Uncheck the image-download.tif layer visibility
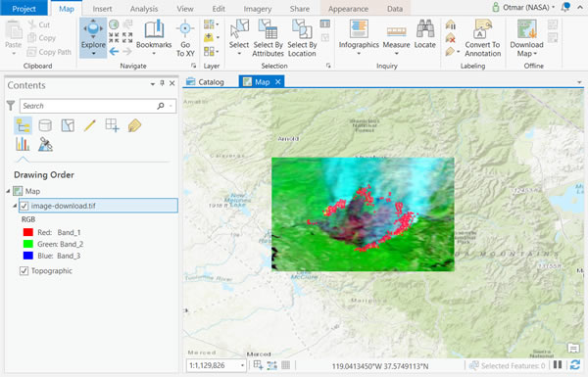This screenshot has width=588, height=377. pos(24,206)
